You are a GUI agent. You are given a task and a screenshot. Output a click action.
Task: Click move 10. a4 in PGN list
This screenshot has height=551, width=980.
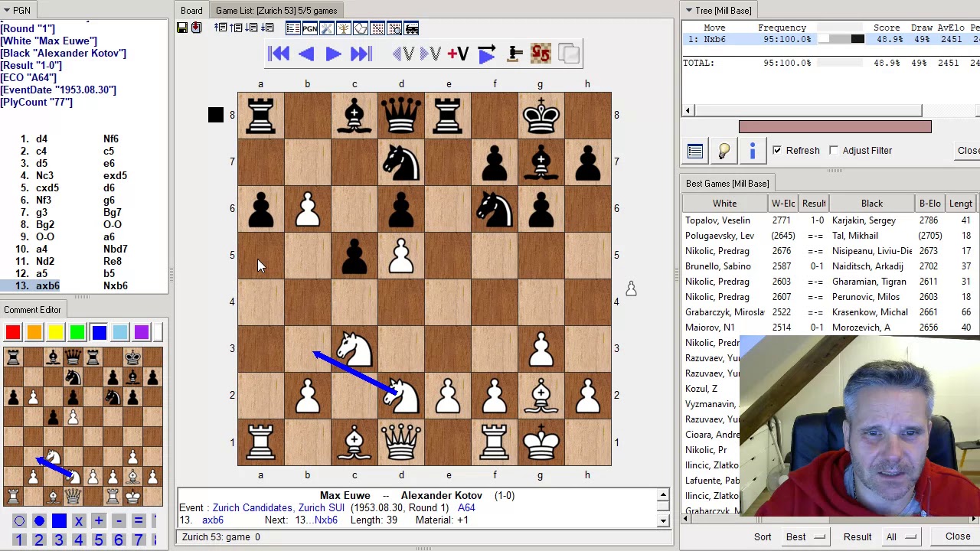click(x=41, y=249)
